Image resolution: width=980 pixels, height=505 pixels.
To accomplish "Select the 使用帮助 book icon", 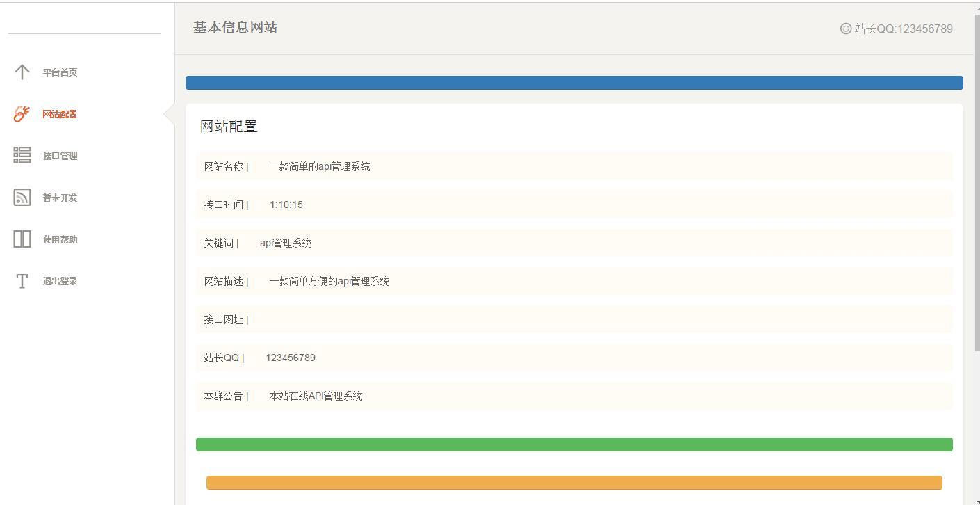I will pos(22,239).
